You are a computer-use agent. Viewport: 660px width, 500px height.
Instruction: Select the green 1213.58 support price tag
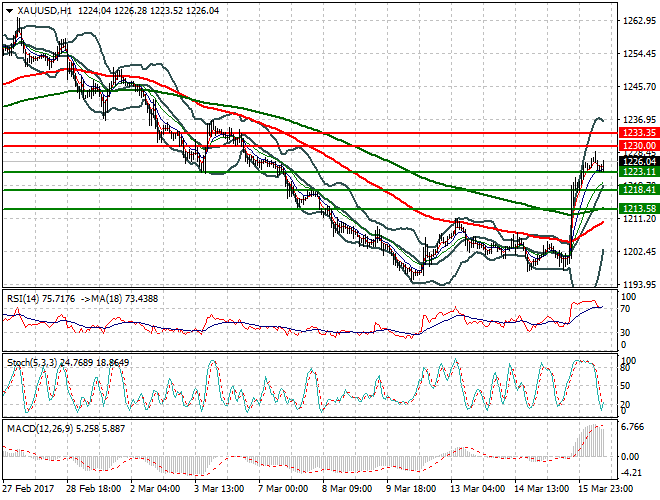[638, 209]
